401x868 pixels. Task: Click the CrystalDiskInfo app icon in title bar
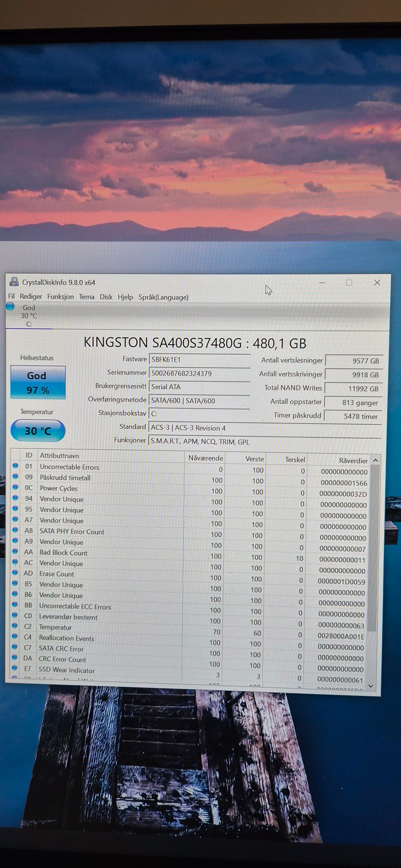[x=14, y=282]
